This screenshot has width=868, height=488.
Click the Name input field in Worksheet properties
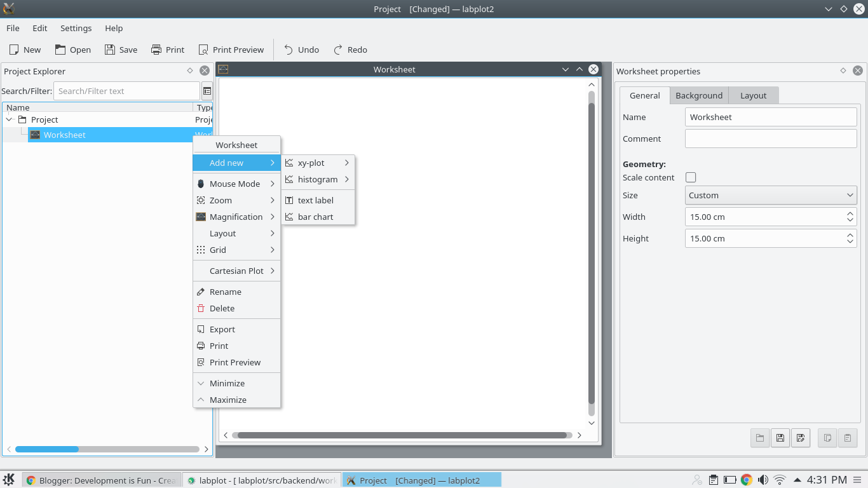click(771, 117)
